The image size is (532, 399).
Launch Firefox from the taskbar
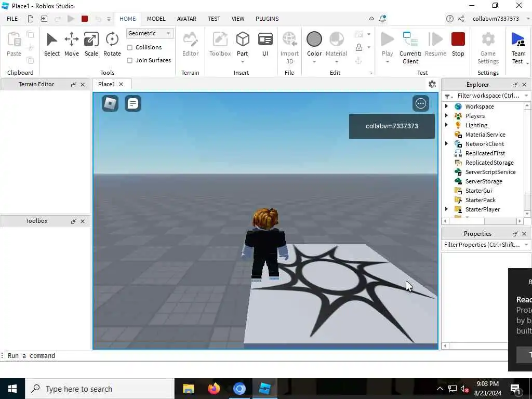(x=214, y=389)
